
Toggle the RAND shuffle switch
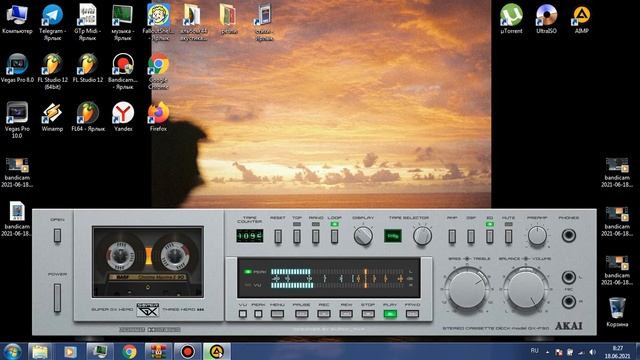click(316, 236)
